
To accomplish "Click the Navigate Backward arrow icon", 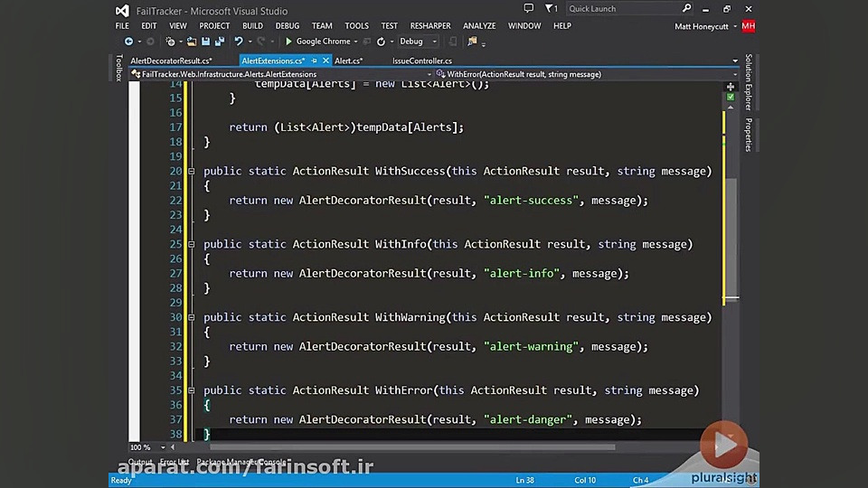I will tap(128, 42).
